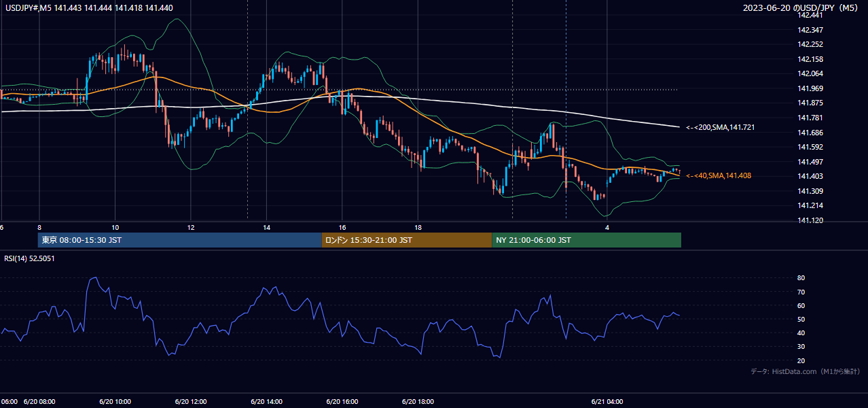Click the 6/20 08:00 time axis label
This screenshot has height=408, width=868.
click(x=39, y=401)
